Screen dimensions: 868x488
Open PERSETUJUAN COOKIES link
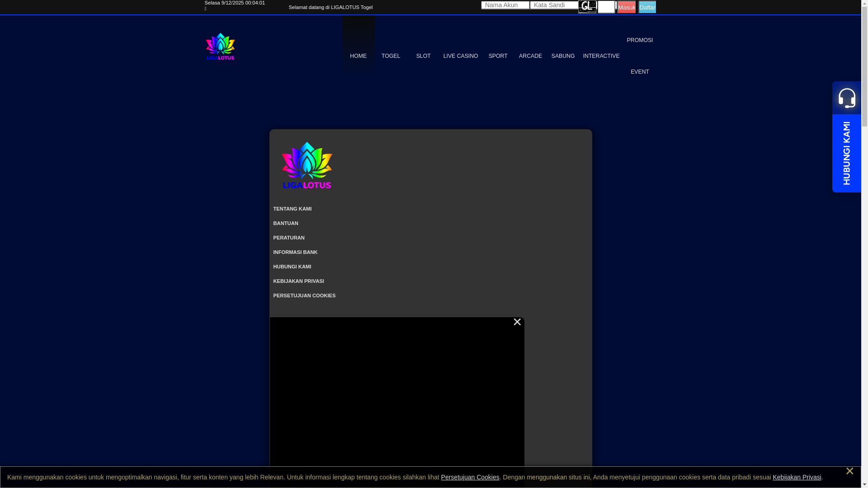304,296
